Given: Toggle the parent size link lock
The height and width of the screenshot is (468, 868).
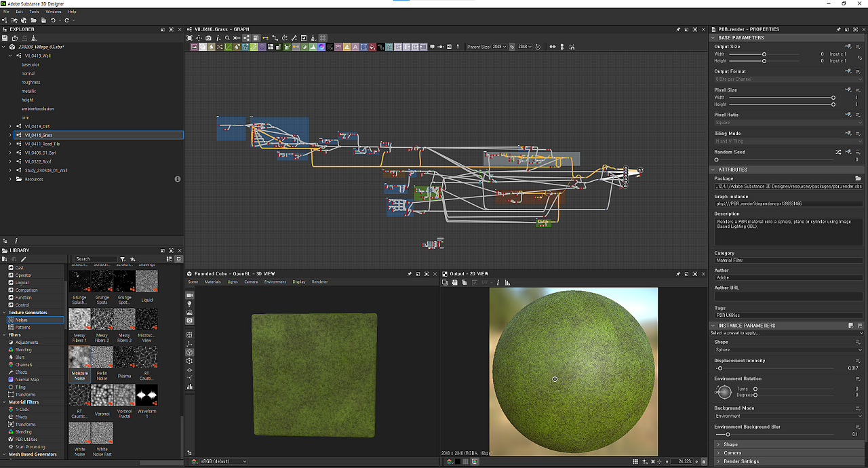Looking at the screenshot, I should click(512, 47).
